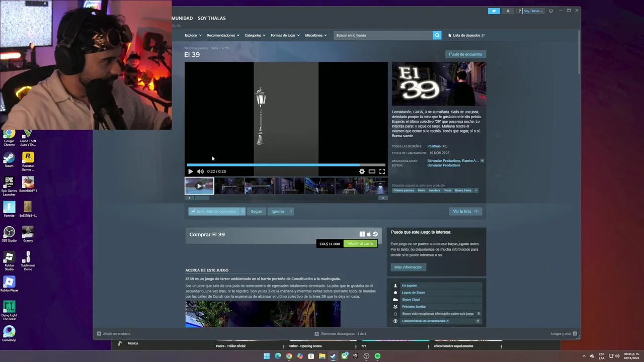Click the 'Buscar en la tienda' search field
Image resolution: width=644 pixels, height=362 pixels.
pos(383,35)
